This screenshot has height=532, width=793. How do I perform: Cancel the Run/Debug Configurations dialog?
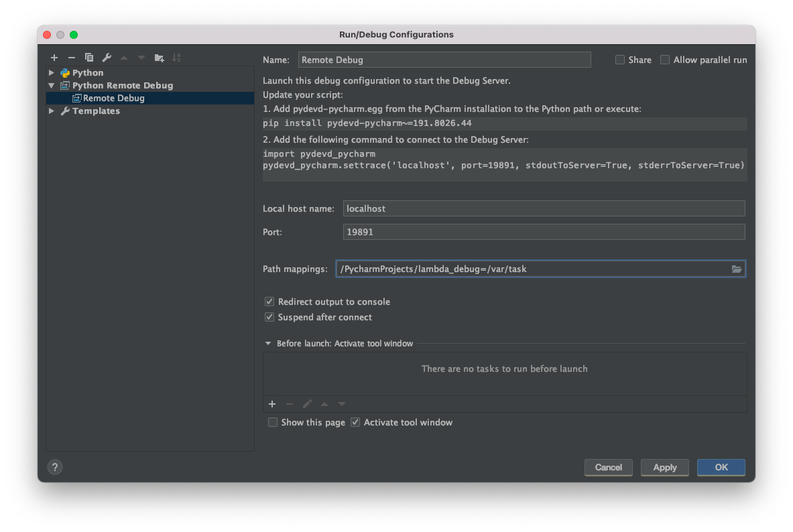[608, 467]
